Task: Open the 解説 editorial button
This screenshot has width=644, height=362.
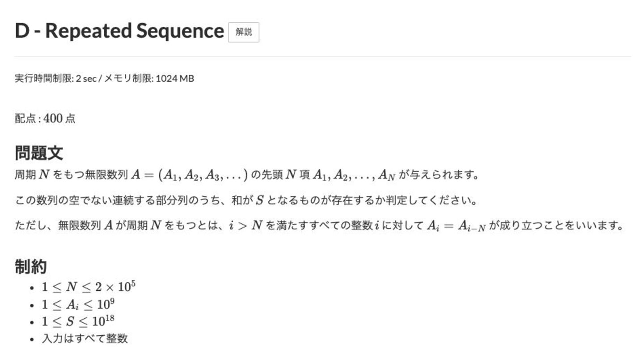Action: click(244, 32)
